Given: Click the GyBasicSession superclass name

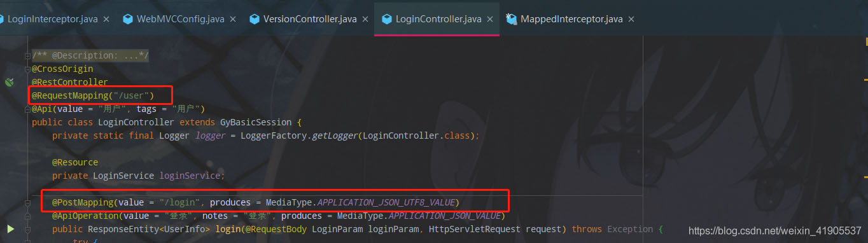Looking at the screenshot, I should (x=256, y=122).
